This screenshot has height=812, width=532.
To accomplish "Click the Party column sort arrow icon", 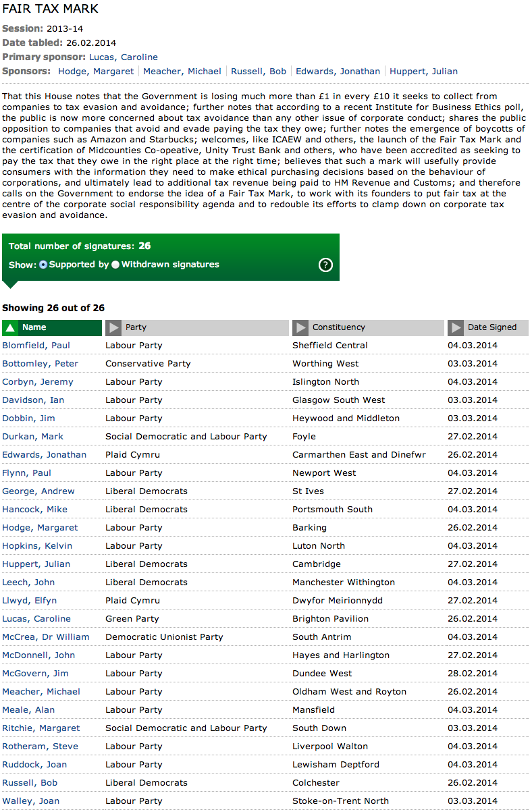I will [113, 327].
